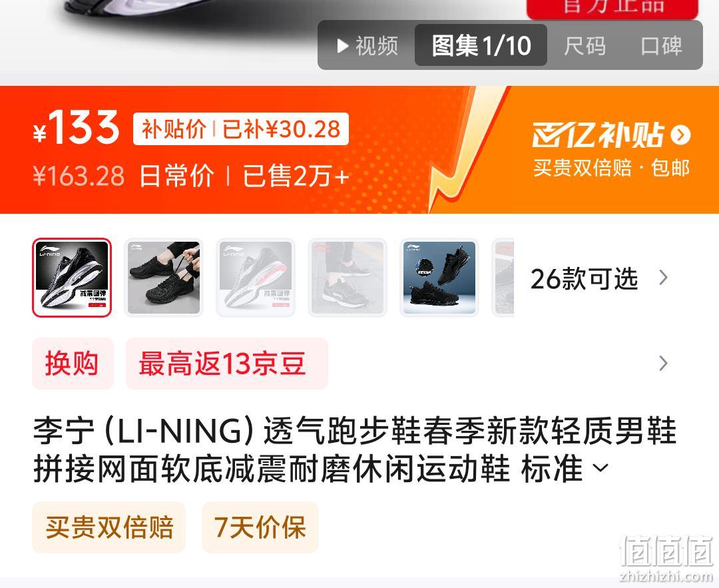Screen dimensions: 719x588
Task: Tap the 换购 promotion tag
Action: coord(73,364)
